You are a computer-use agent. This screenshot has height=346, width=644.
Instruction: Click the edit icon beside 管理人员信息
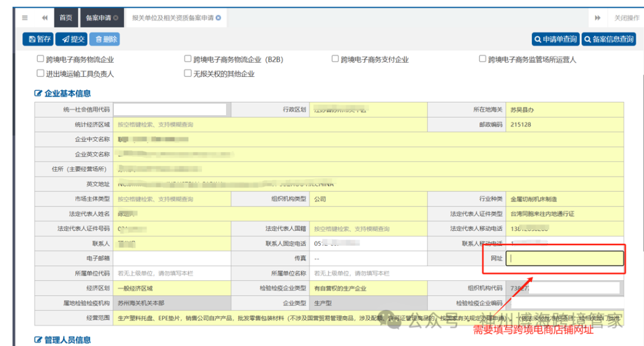tap(38, 340)
